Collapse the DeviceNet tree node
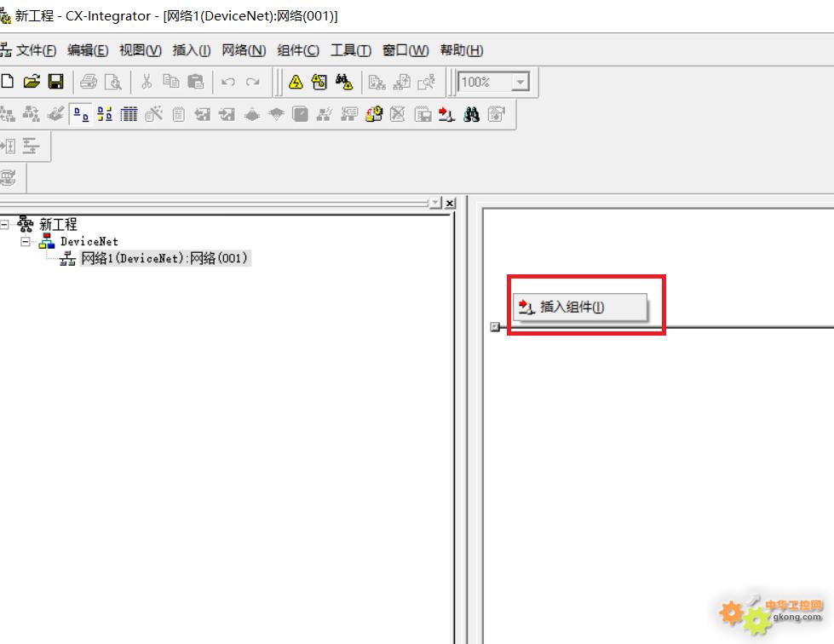 click(x=26, y=242)
